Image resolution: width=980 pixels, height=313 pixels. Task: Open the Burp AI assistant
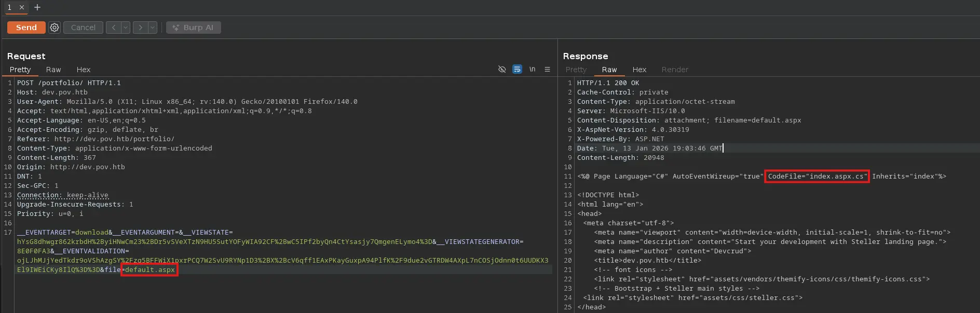[193, 28]
